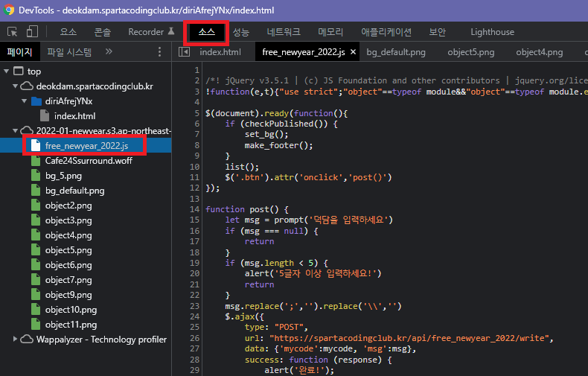Open object9.png in the file tree
The width and height of the screenshot is (588, 376).
[x=68, y=295]
